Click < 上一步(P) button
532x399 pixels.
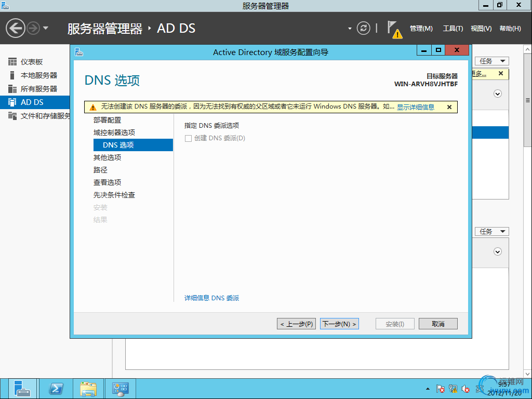(297, 324)
